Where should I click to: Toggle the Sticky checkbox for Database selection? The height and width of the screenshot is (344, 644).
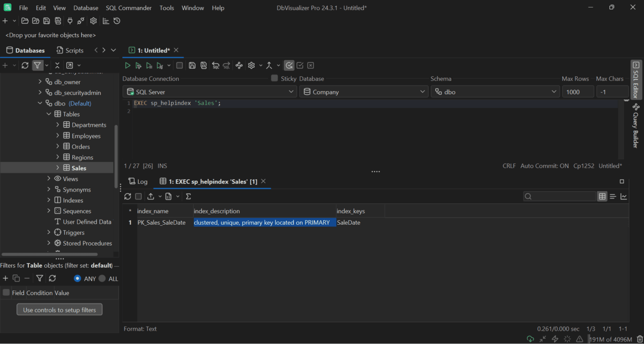pyautogui.click(x=274, y=78)
